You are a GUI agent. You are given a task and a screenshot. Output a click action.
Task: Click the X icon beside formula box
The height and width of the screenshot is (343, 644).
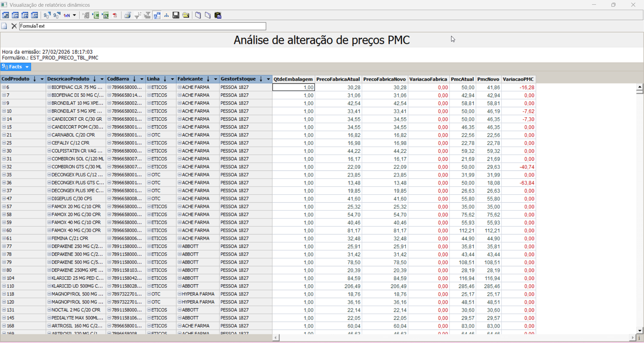click(14, 26)
